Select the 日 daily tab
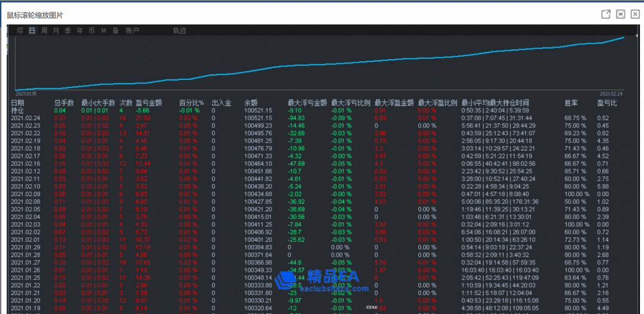Viewport: 644px width, 314px height. pos(32,30)
